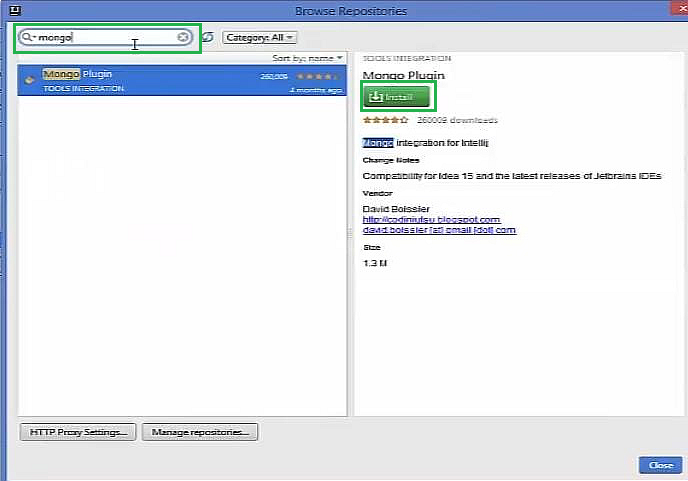Click the '2 months ago' update text

point(316,90)
